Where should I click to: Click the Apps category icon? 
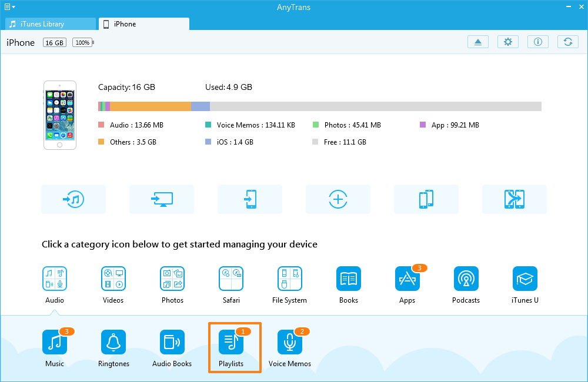coord(407,279)
